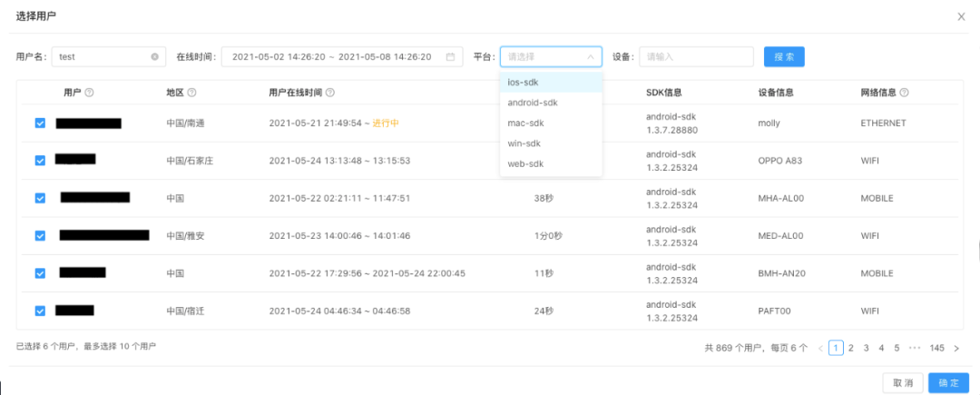Uncheck the user row with device BMH-AN20
Image resolution: width=980 pixels, height=395 pixels.
(40, 273)
